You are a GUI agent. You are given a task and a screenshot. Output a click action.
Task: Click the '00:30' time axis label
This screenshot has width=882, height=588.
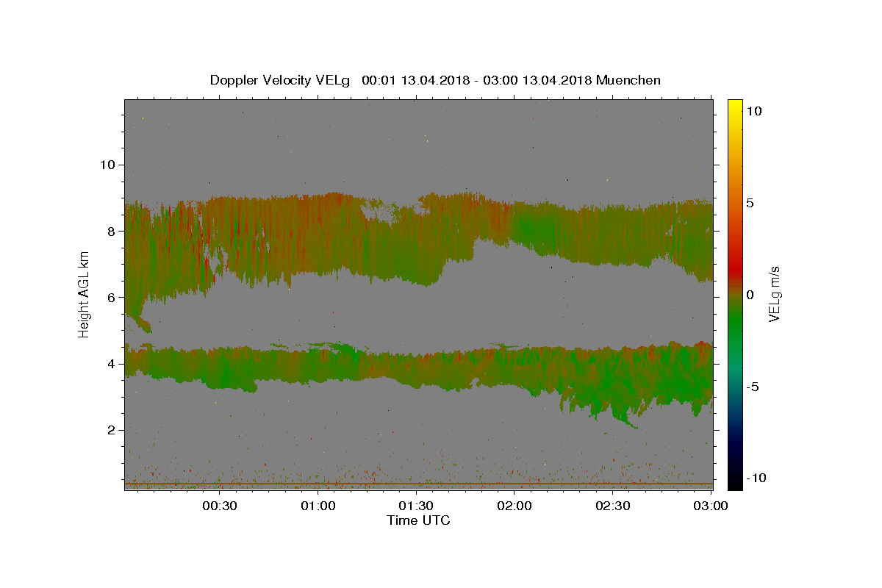pos(219,506)
